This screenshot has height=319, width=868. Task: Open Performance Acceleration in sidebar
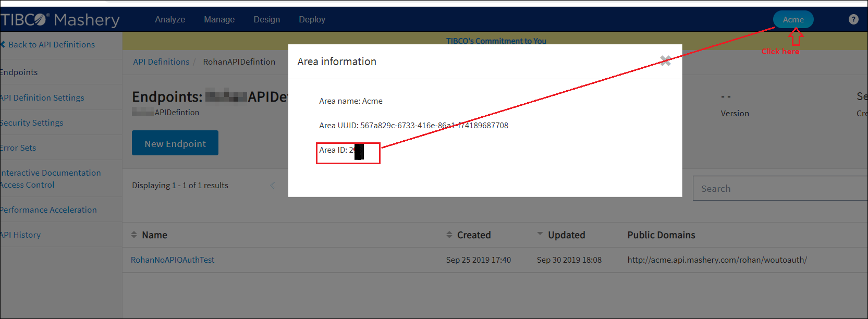pos(48,210)
